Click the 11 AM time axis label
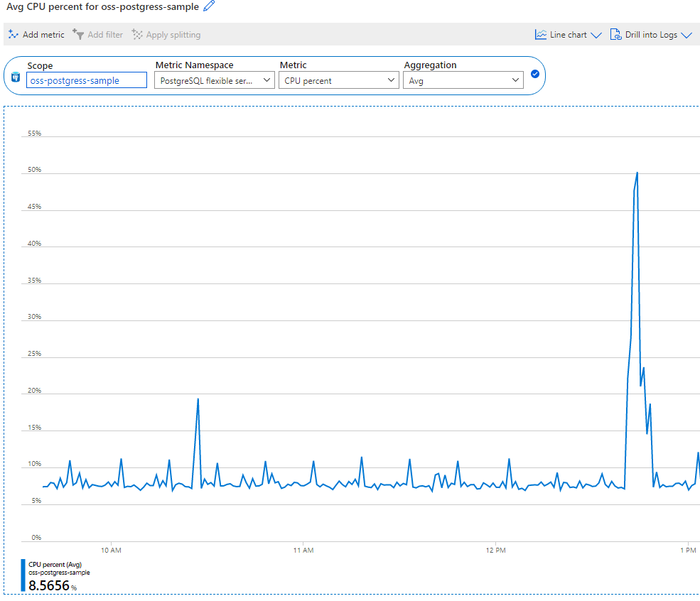 pos(303,551)
